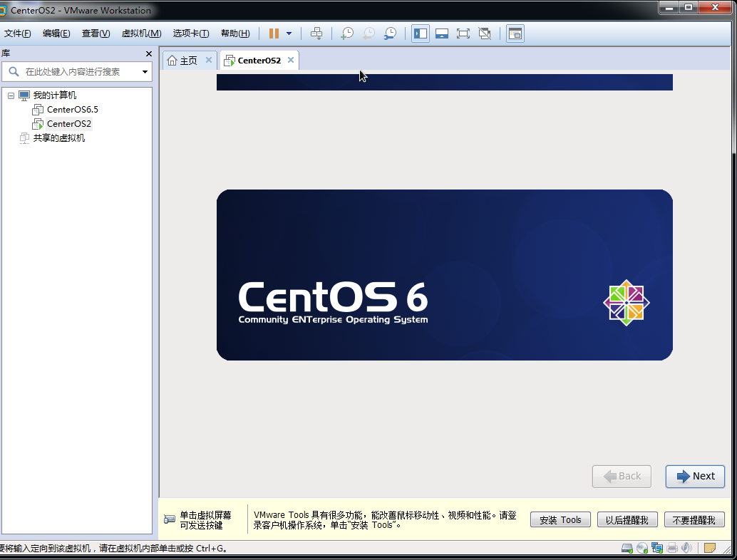Click the library search input field
The width and height of the screenshot is (737, 560).
pyautogui.click(x=76, y=71)
